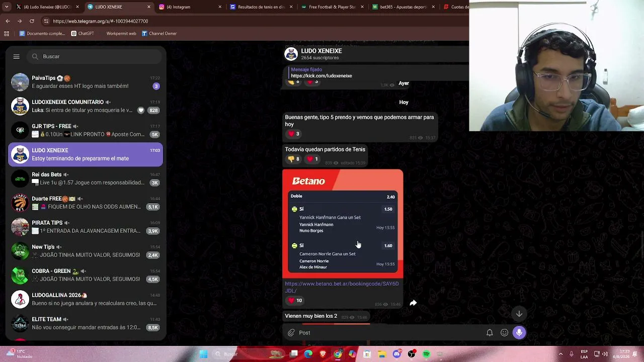Switch to the bet365 Apuestas tab
The image size is (644, 362).
405,7
